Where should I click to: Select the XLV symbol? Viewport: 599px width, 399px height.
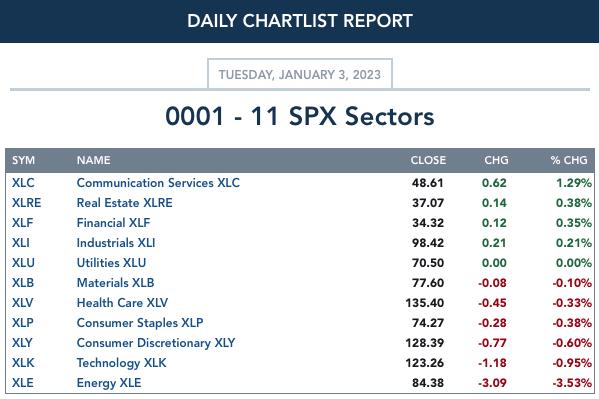[23, 303]
